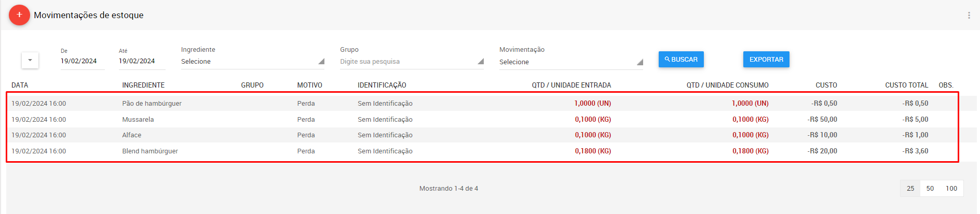The width and height of the screenshot is (980, 214).
Task: Select the Blend hambúrguer row
Action: [x=483, y=151]
